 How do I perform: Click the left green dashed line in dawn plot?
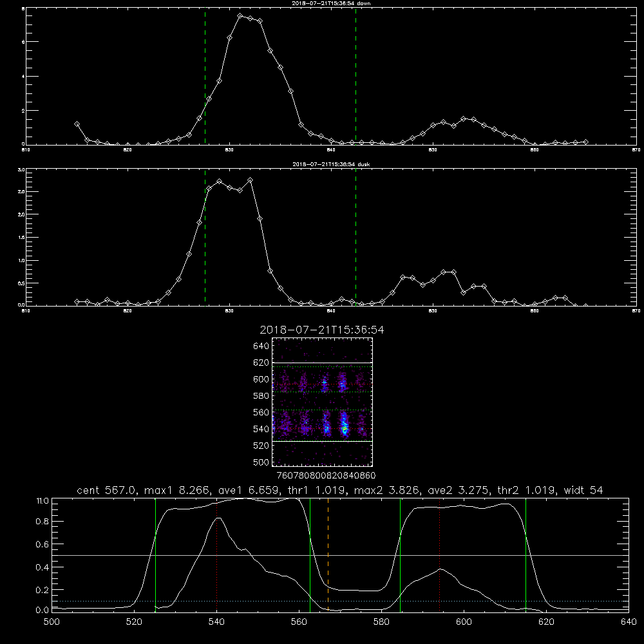(x=205, y=76)
